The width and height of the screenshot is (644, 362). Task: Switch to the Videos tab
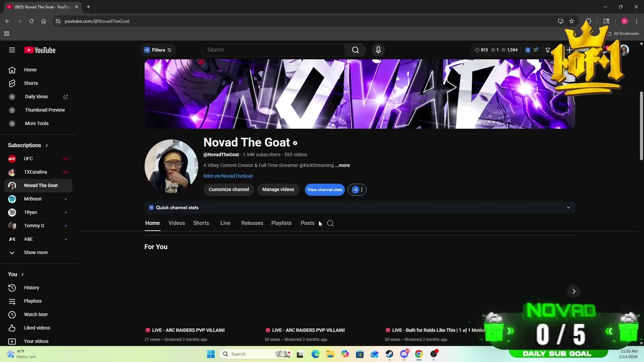point(177,223)
